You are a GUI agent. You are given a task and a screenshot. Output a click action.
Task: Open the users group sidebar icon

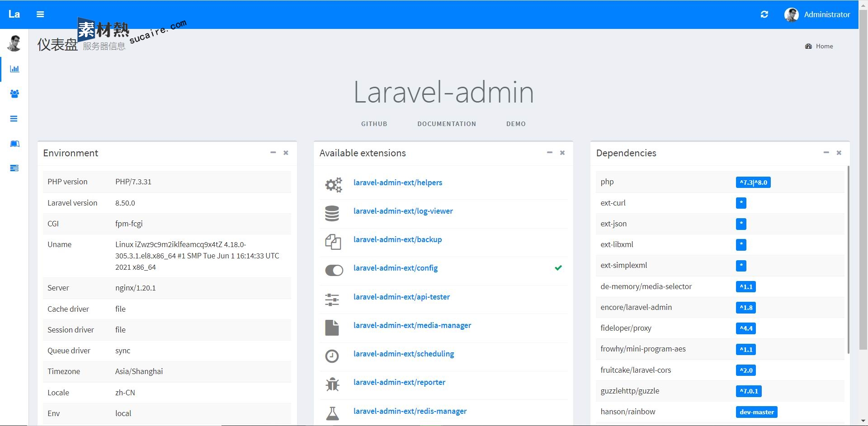pos(14,94)
